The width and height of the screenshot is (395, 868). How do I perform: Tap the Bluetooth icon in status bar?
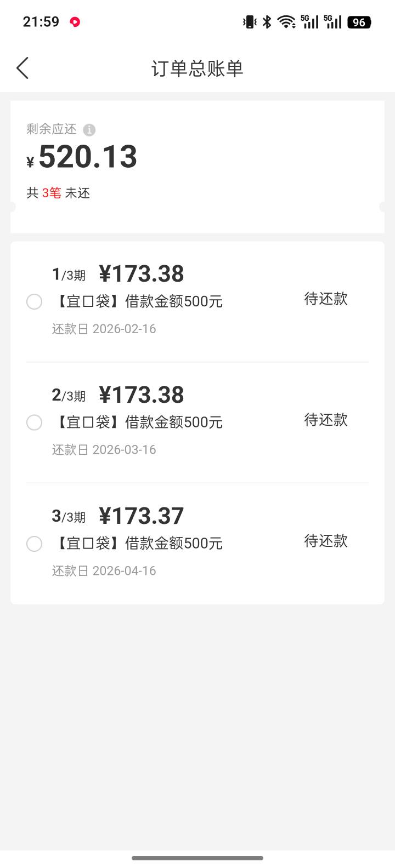(x=267, y=22)
